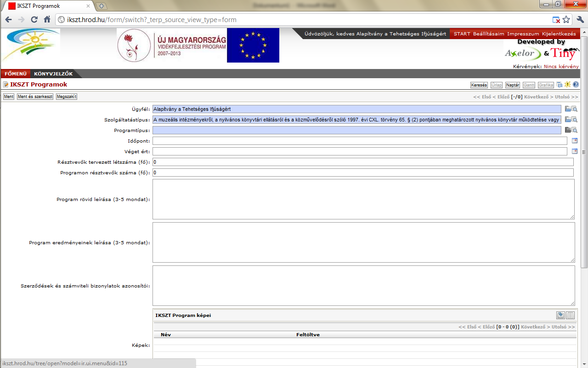Click the Név column header
The height and width of the screenshot is (368, 588).
(166, 335)
